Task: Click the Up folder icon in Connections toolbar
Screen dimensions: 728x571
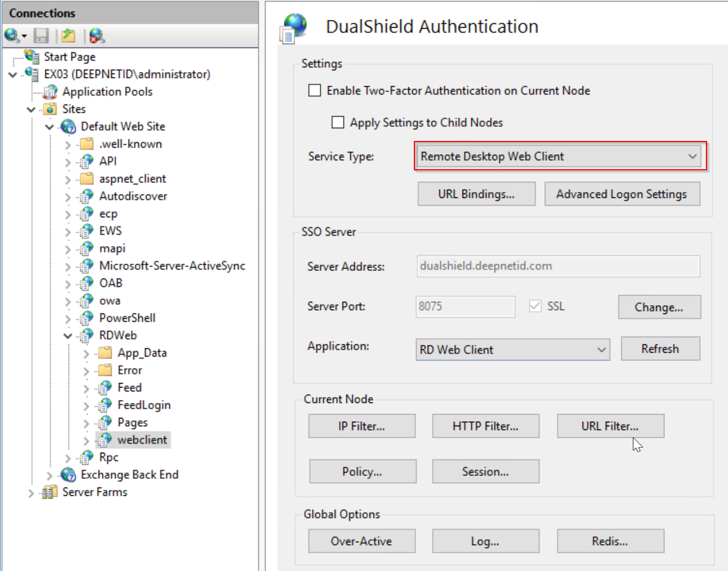Action: [x=69, y=36]
